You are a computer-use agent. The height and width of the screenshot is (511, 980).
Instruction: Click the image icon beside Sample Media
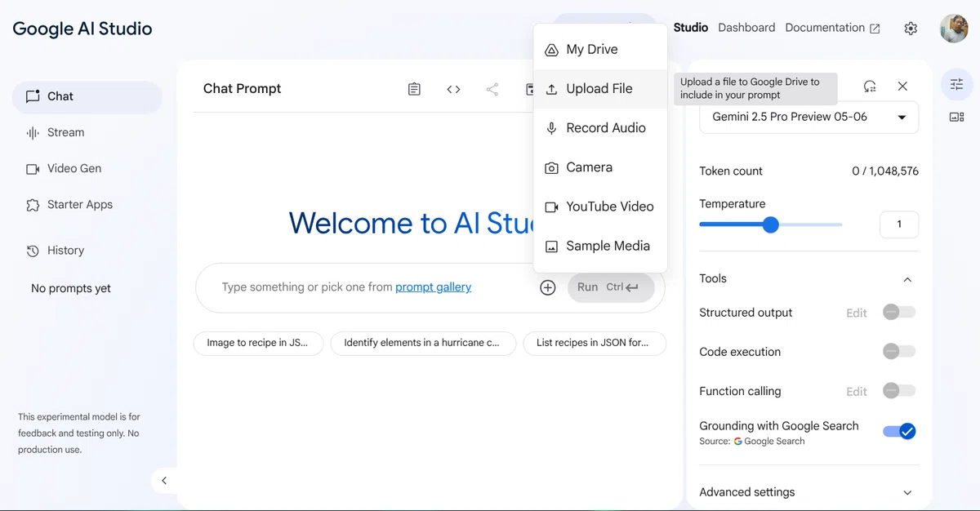pos(551,246)
